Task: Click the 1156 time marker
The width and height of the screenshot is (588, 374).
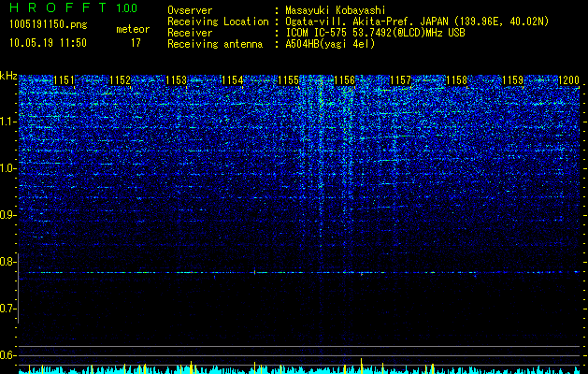Action: (345, 80)
